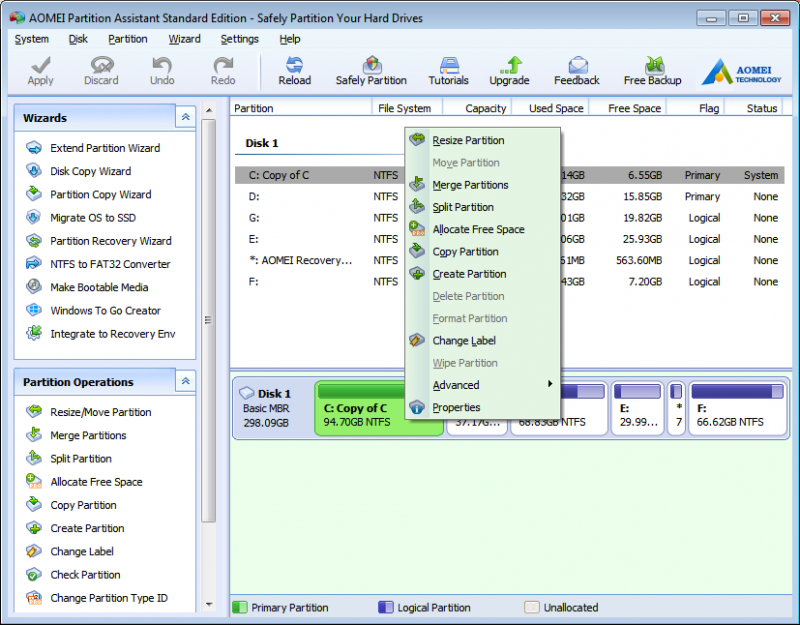Open Tutorials from the toolbar
This screenshot has height=625, width=800.
[x=448, y=70]
